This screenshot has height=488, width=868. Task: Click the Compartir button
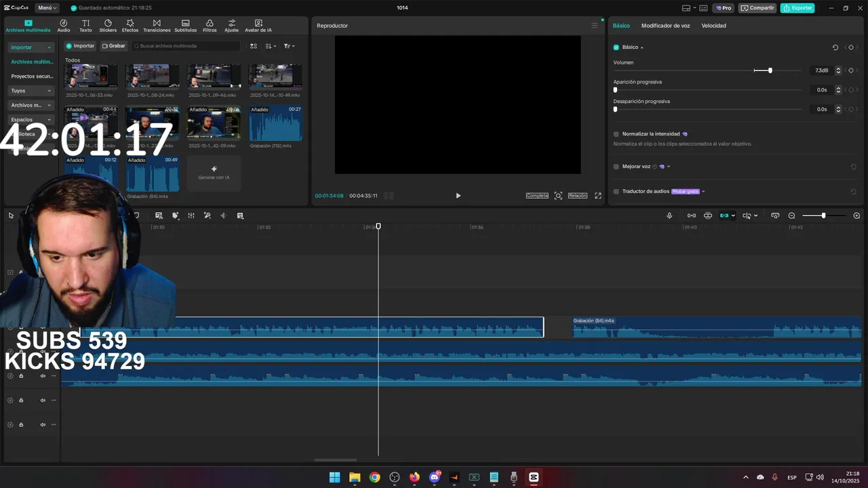tap(757, 8)
